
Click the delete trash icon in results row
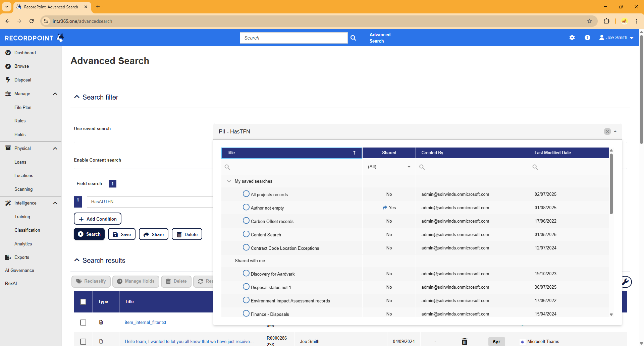(465, 341)
